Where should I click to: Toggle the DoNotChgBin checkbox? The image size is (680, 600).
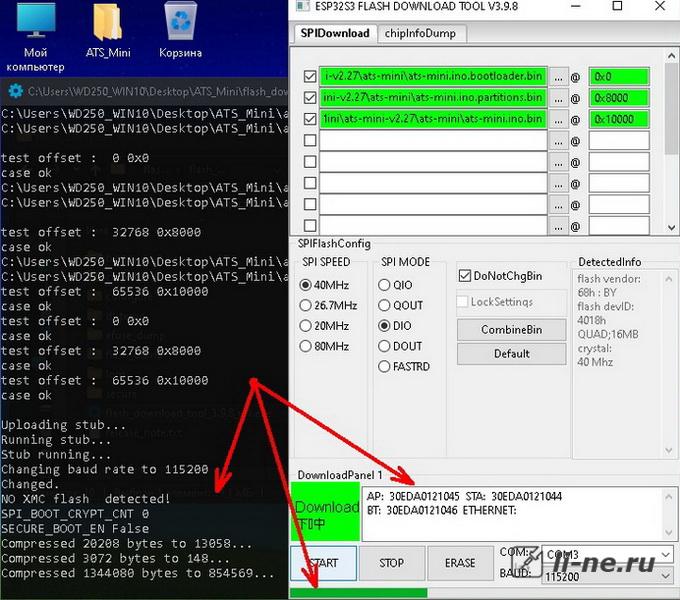click(x=464, y=276)
